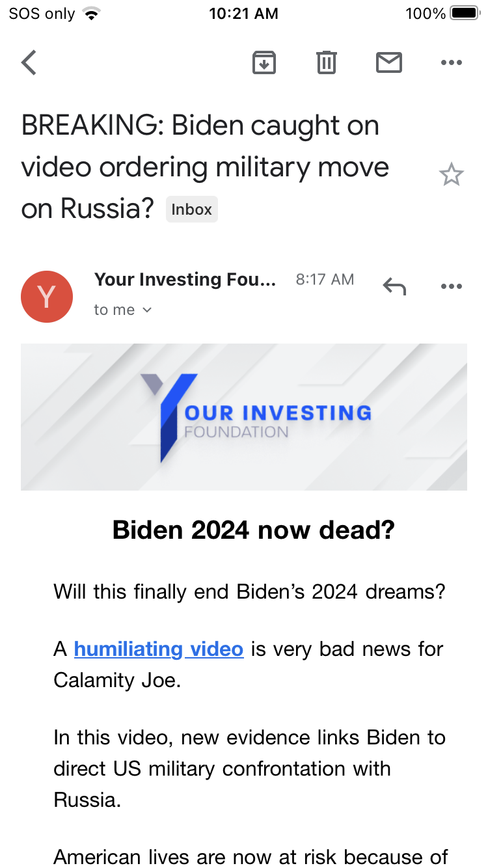Open the top toolbar more options menu
The image size is (488, 868).
(451, 62)
